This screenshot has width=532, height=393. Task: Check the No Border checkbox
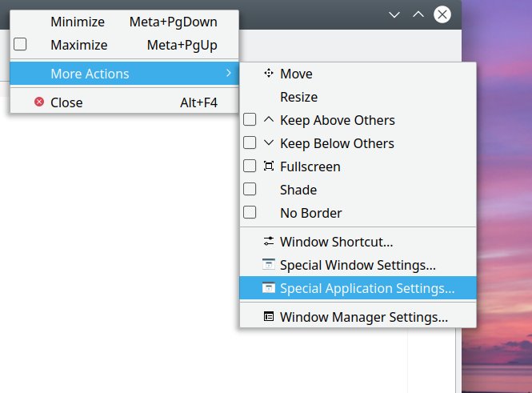pos(250,213)
